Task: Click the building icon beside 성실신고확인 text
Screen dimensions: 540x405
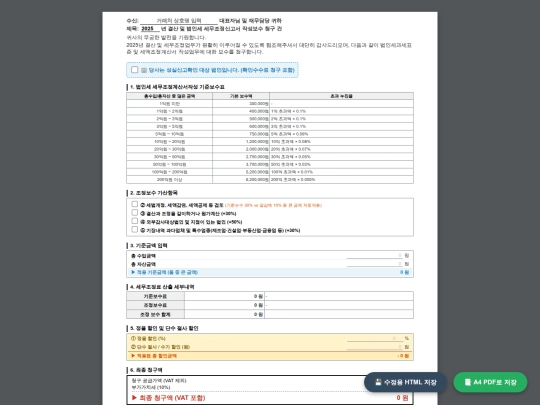Action: pos(144,70)
